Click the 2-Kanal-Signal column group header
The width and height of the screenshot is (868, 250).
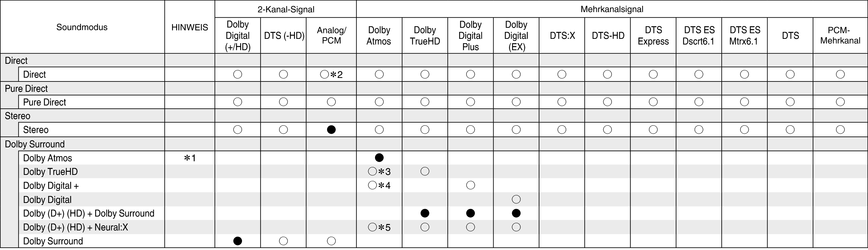286,9
